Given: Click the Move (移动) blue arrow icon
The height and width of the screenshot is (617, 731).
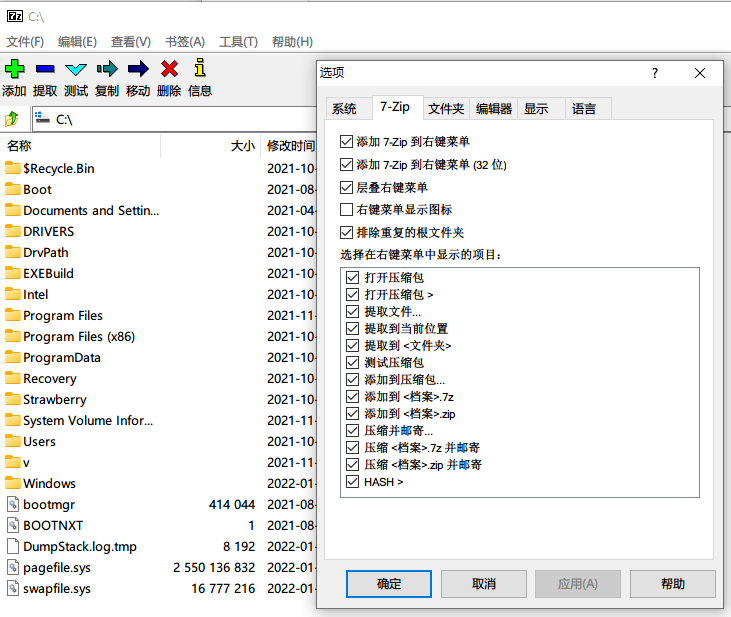Looking at the screenshot, I should tap(138, 69).
